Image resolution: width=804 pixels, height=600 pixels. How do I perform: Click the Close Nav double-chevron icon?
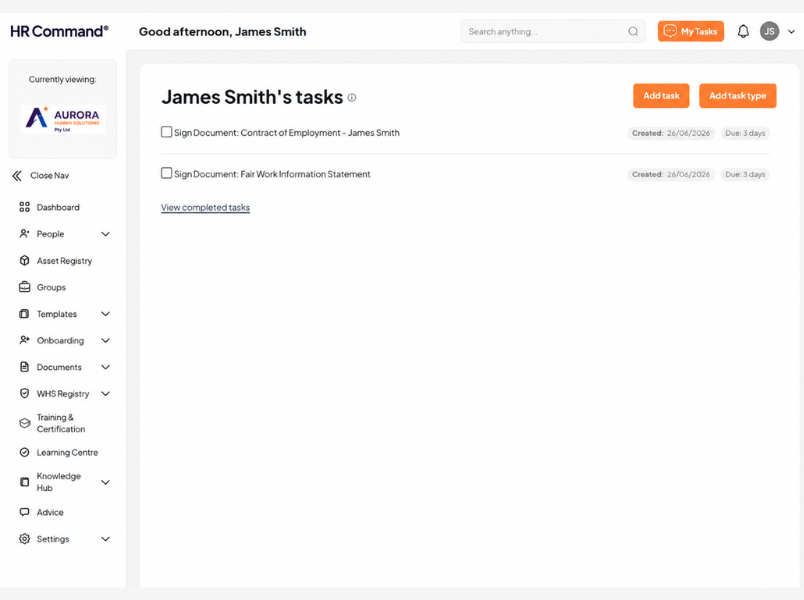[x=17, y=176]
